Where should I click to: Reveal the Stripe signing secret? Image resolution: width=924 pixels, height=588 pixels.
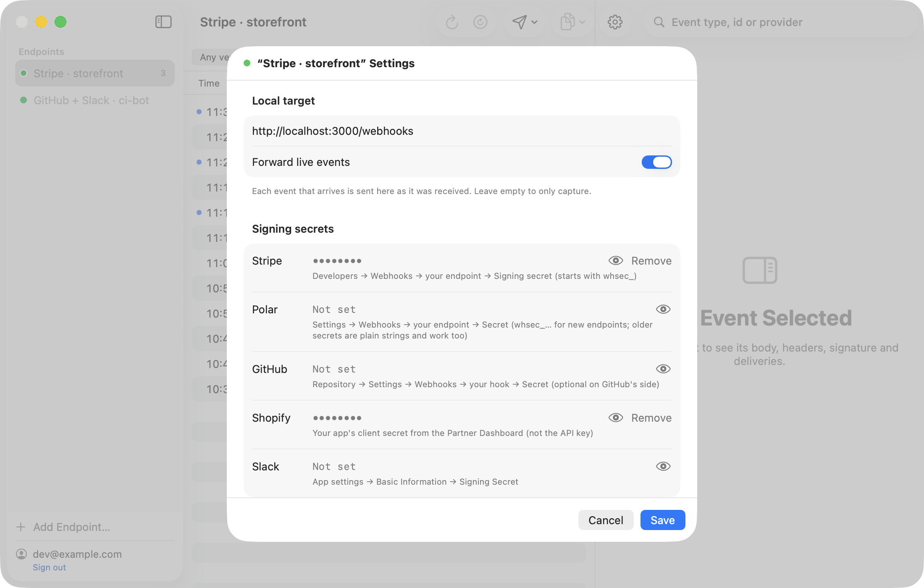(x=616, y=260)
